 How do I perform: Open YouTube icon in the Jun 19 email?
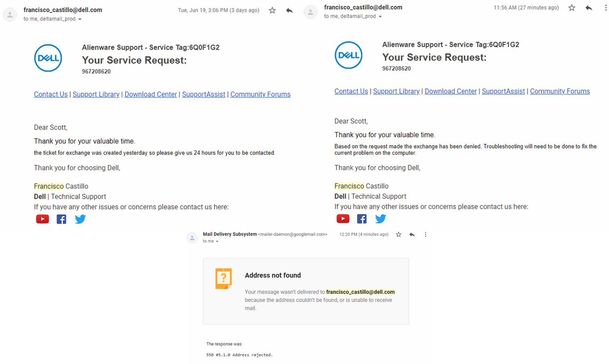(43, 219)
